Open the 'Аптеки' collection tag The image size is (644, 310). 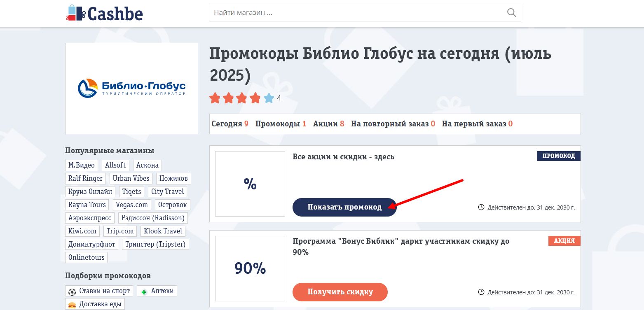pyautogui.click(x=157, y=291)
